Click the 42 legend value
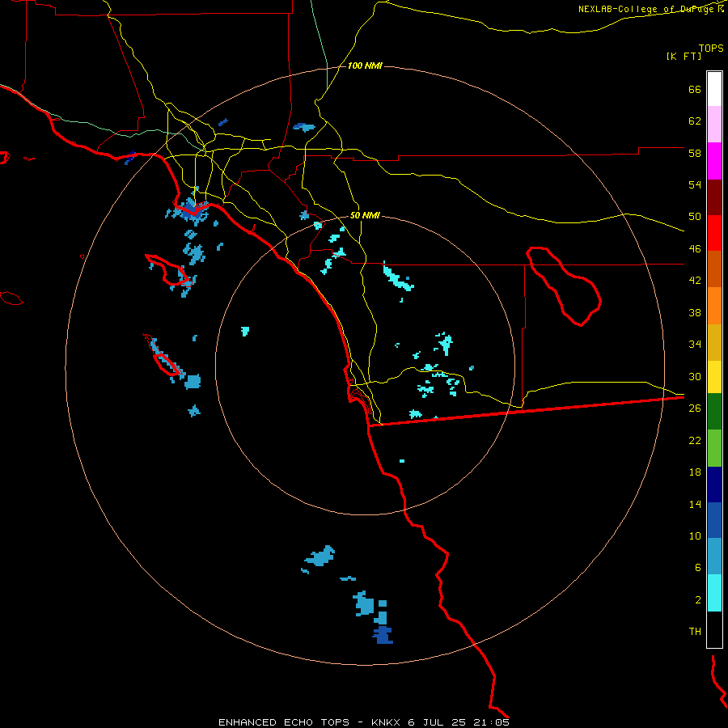This screenshot has width=728, height=728. [695, 281]
